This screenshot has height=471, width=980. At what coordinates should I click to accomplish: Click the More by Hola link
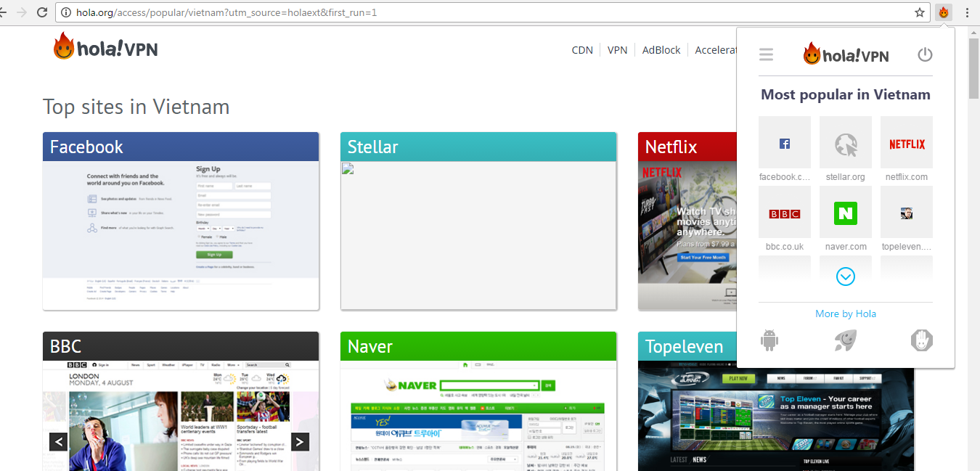pos(845,314)
